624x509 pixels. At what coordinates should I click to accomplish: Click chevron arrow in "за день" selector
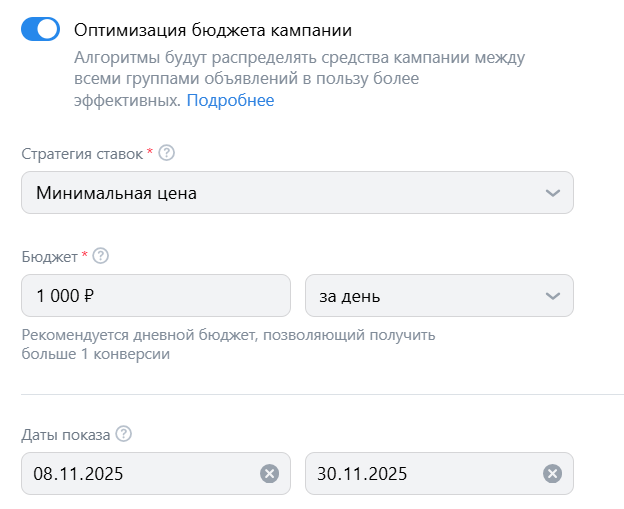(553, 296)
